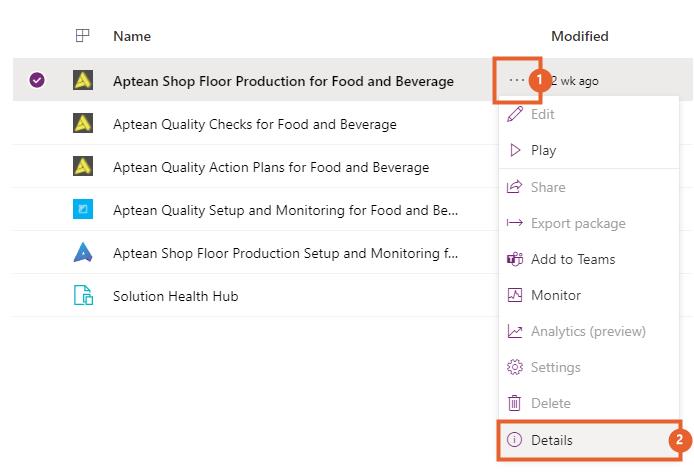Click Edit in the context menu
The width and height of the screenshot is (694, 472).
click(x=542, y=114)
